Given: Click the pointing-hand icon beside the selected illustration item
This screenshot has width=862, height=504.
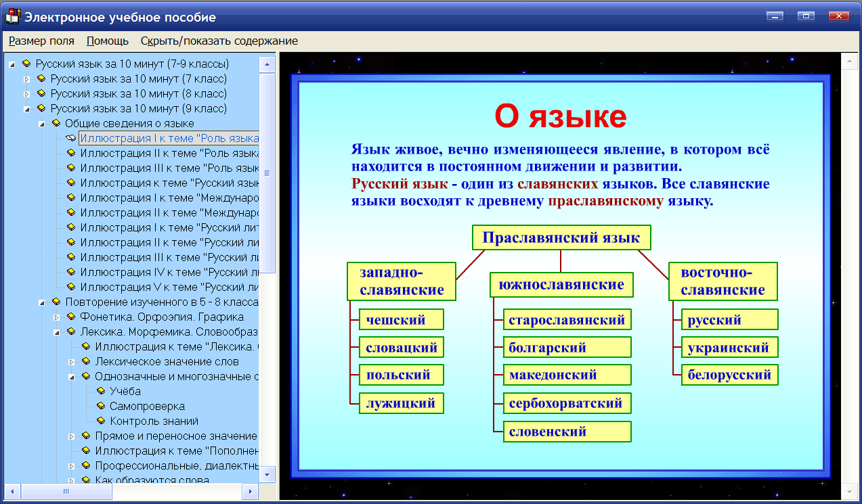Looking at the screenshot, I should [x=70, y=138].
